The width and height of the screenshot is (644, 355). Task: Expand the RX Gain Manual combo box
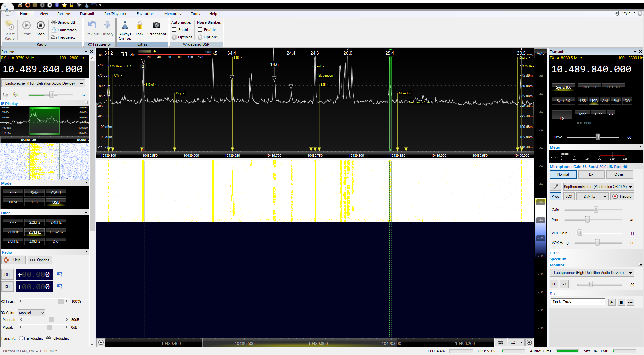click(x=32, y=313)
